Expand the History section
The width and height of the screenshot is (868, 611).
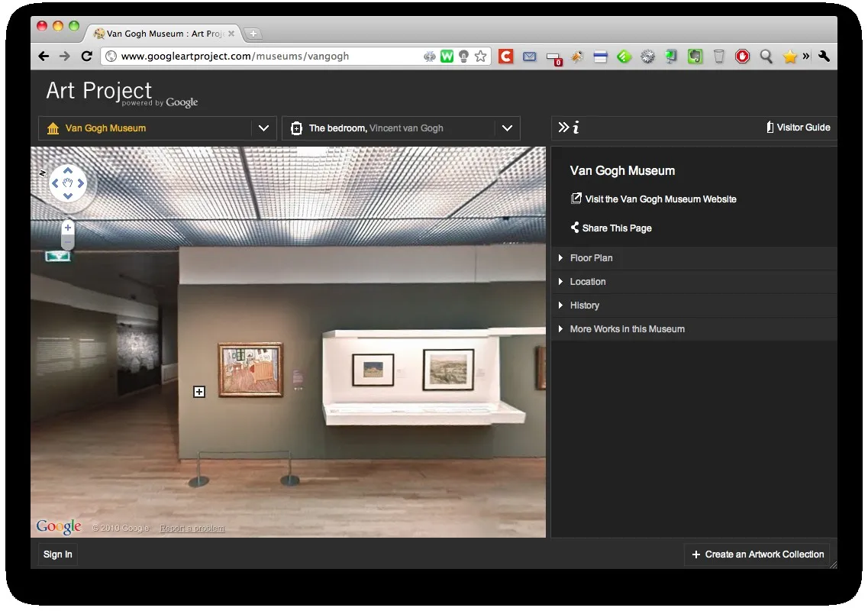(694, 305)
